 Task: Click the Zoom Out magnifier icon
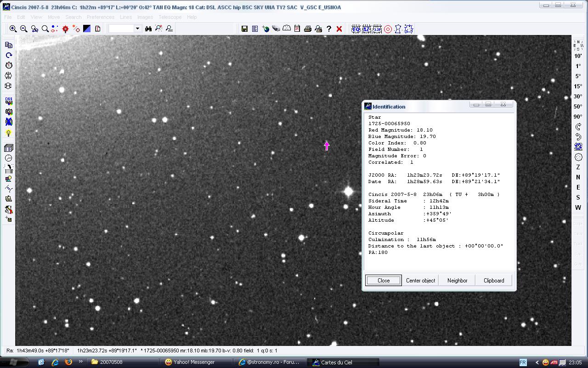click(23, 29)
